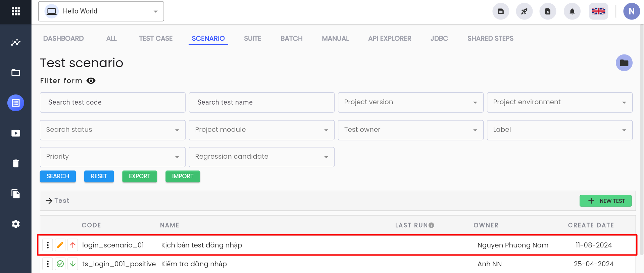This screenshot has height=273, width=644.
Task: Toggle Filter form visibility eye icon
Action: [x=91, y=81]
